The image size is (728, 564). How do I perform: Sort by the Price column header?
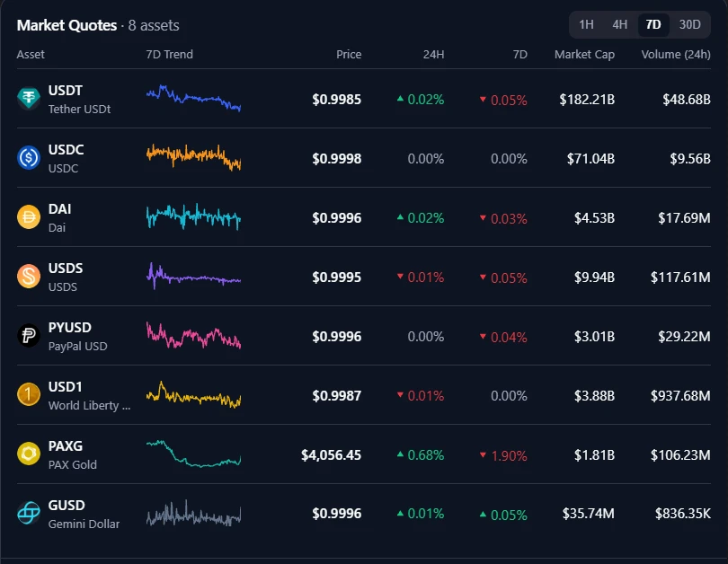tap(349, 54)
